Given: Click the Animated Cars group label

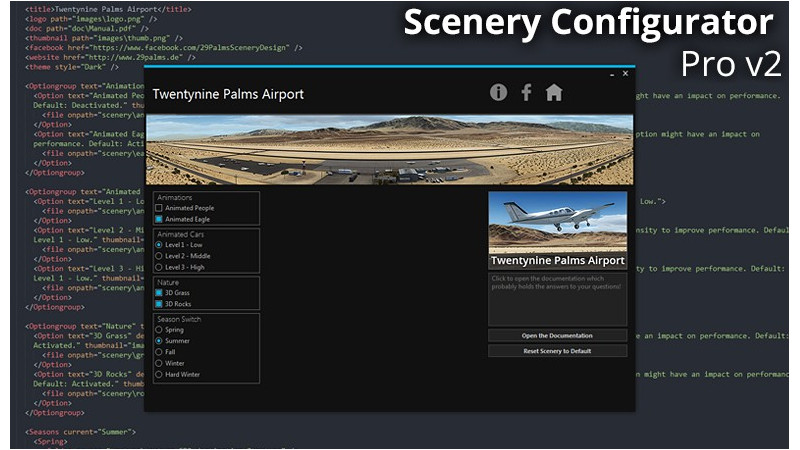Looking at the screenshot, I should (x=181, y=235).
